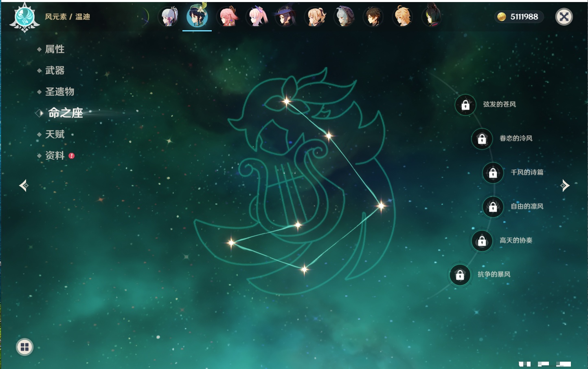Select Ayaka's silver-haired avatar
Viewport: 588px width, 369px height.
(x=169, y=17)
